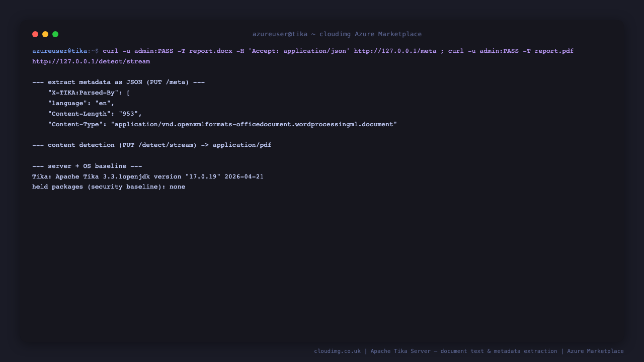Click the terminal title 'azureuser@tika ~ cloudimg Azure Marketplace'
Screen dimensions: 644x362
pyautogui.click(x=337, y=34)
